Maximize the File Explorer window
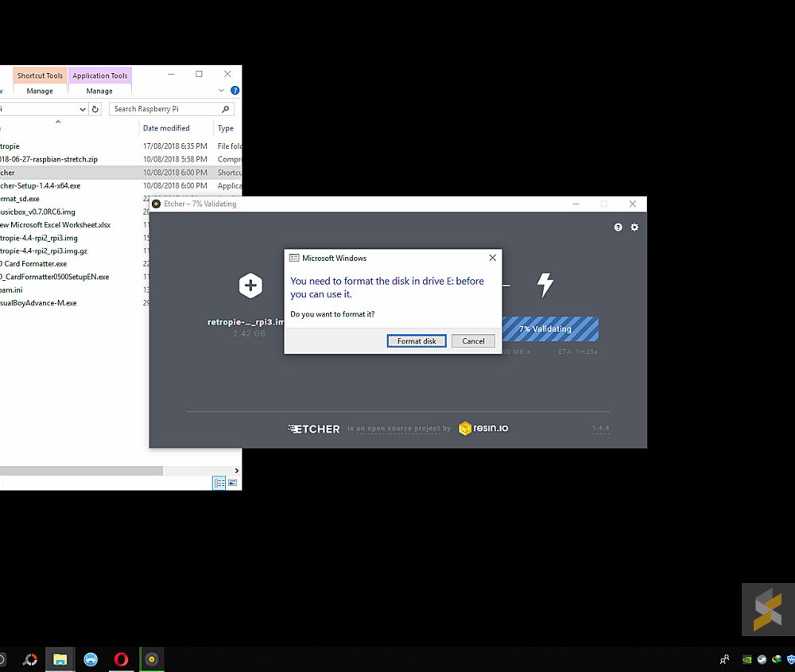Viewport: 795px width, 672px height. pos(200,74)
